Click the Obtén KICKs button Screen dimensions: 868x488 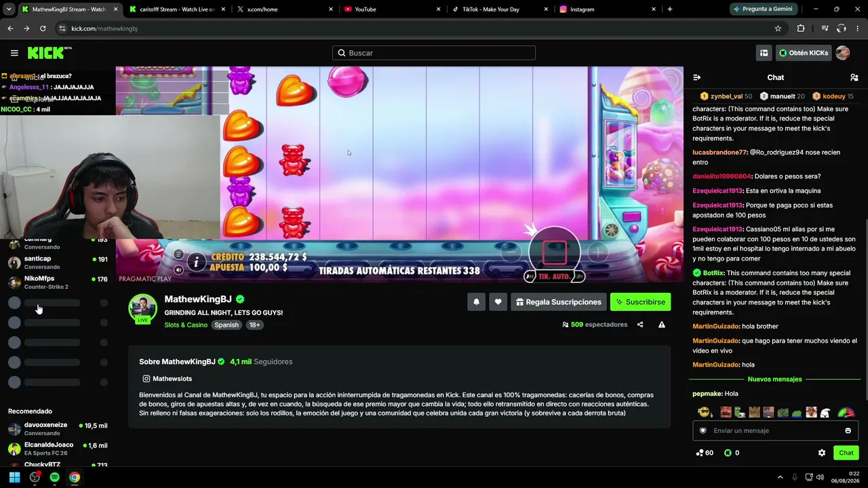coord(803,53)
